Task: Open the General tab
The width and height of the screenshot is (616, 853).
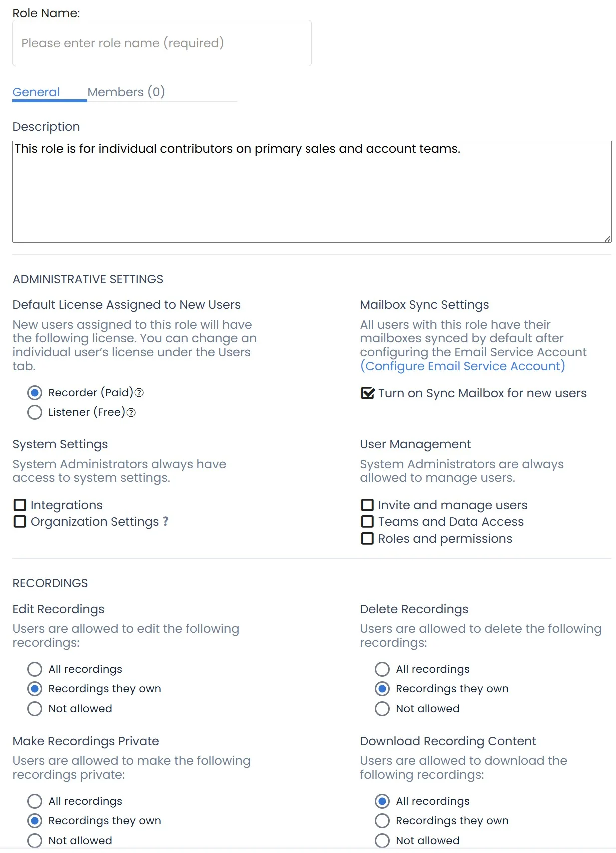Action: (x=36, y=92)
